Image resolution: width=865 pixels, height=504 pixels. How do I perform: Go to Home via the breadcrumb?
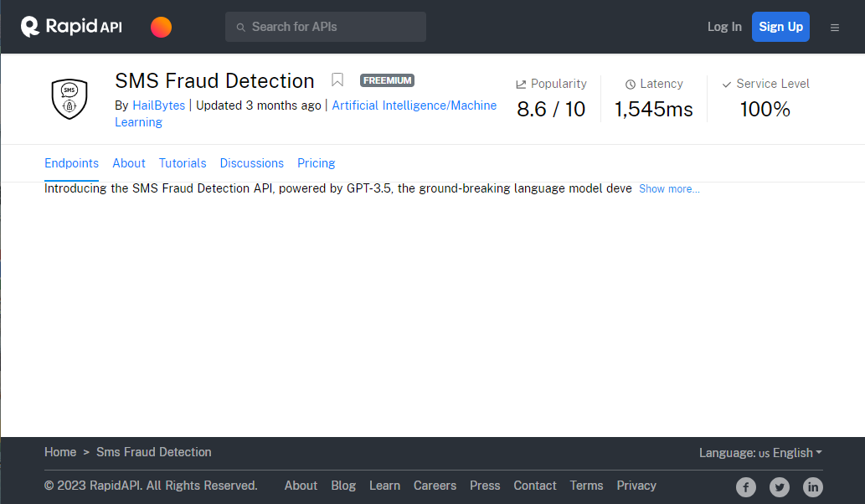coord(60,452)
